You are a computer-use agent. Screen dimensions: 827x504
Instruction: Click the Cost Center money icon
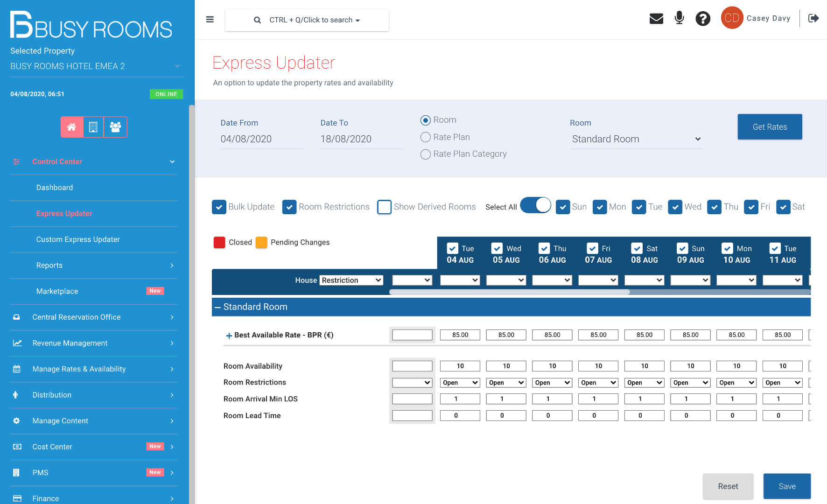click(17, 447)
